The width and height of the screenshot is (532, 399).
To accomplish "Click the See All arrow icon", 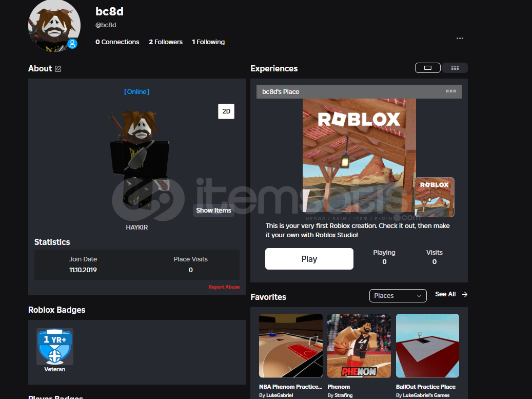I will click(x=464, y=294).
